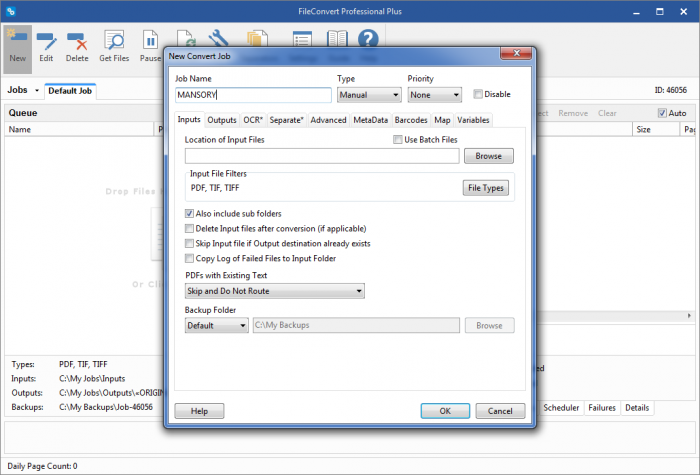This screenshot has height=475, width=700.
Task: Open the Map tab
Action: [x=442, y=120]
